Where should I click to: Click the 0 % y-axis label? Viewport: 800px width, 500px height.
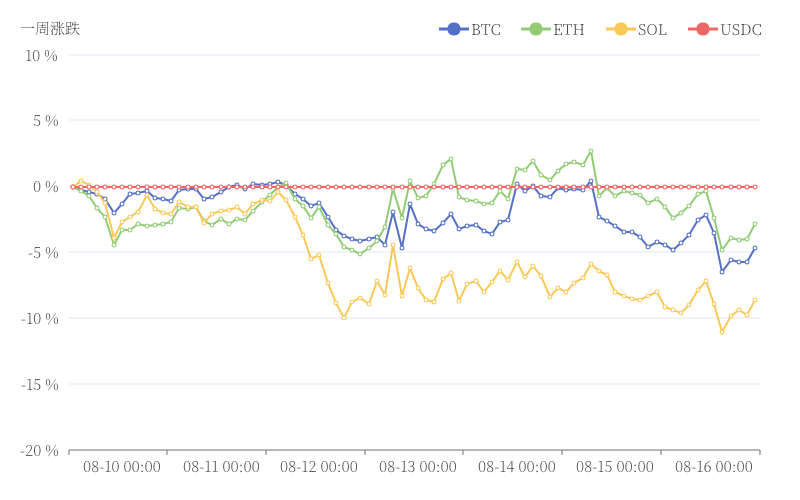45,187
